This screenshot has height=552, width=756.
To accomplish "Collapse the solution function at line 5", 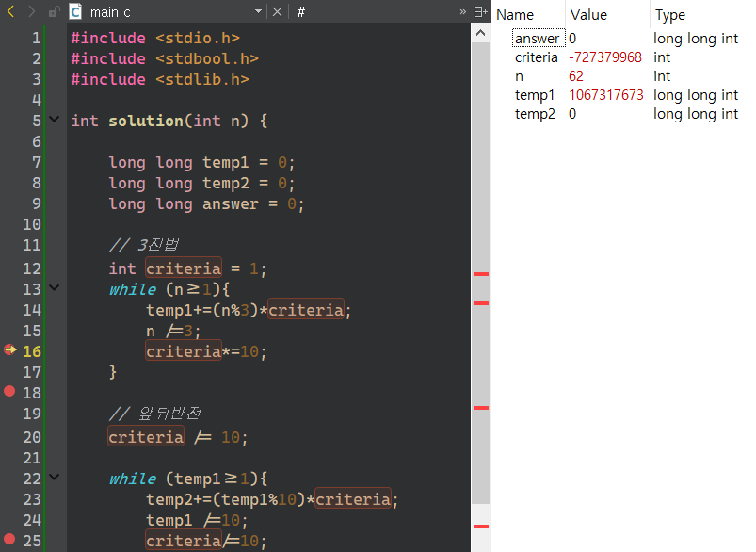I will click(54, 121).
